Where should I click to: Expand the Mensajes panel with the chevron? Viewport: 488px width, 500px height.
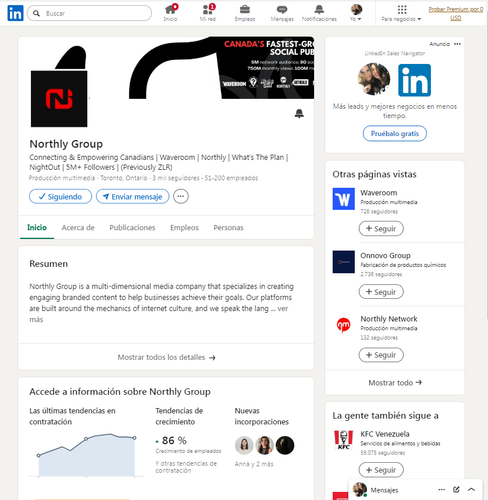point(471,490)
